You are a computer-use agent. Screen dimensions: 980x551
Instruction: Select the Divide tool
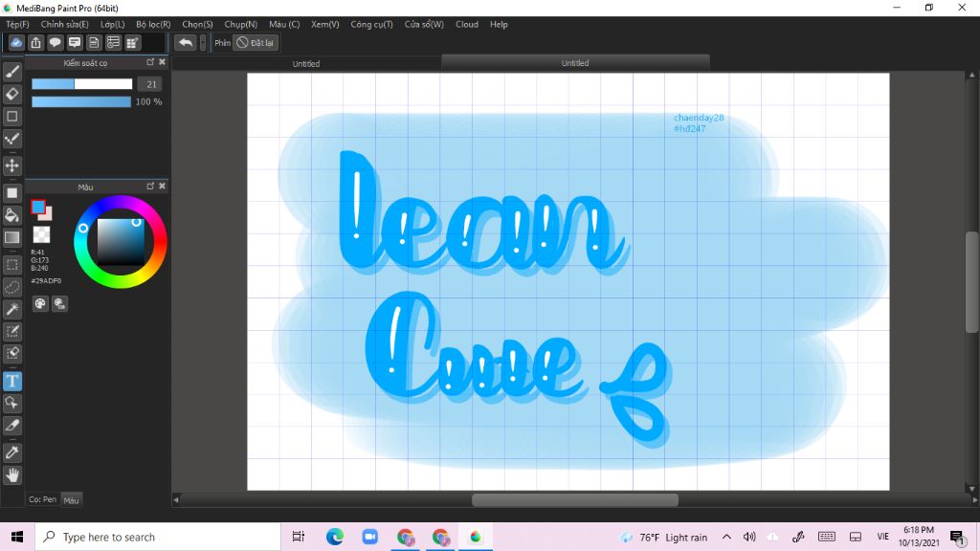[11, 426]
